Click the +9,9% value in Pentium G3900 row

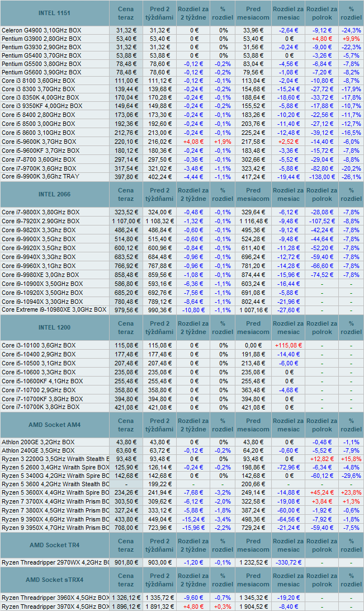pyautogui.click(x=351, y=39)
